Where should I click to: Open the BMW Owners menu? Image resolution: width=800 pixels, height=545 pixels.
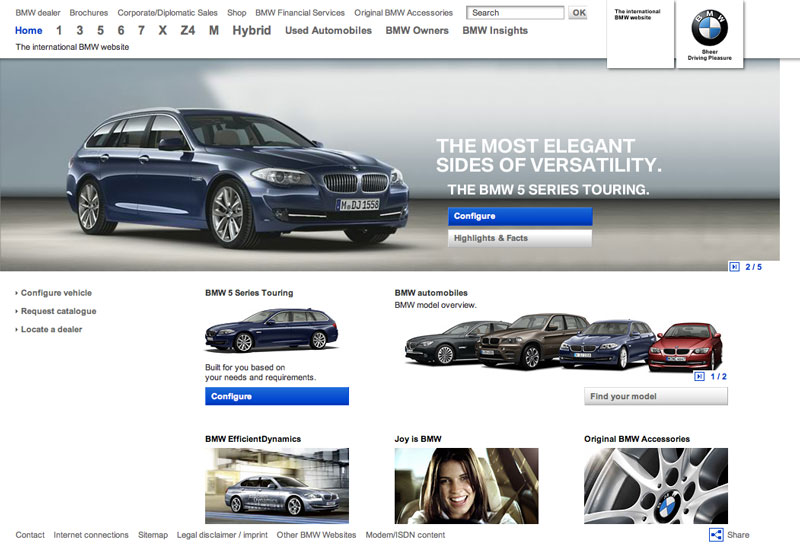point(417,31)
